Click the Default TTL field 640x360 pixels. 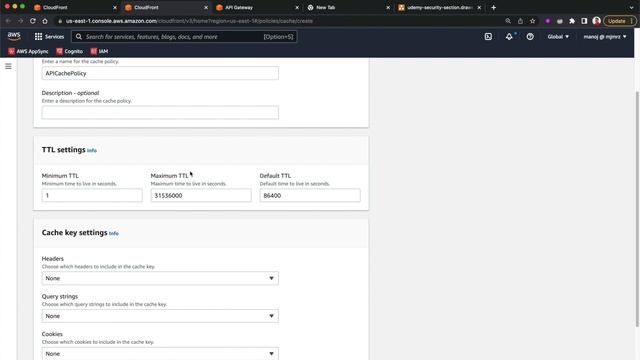pyautogui.click(x=310, y=196)
